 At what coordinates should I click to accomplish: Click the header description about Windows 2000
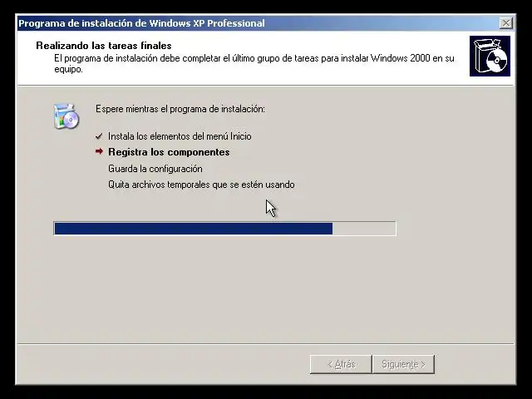pyautogui.click(x=254, y=63)
